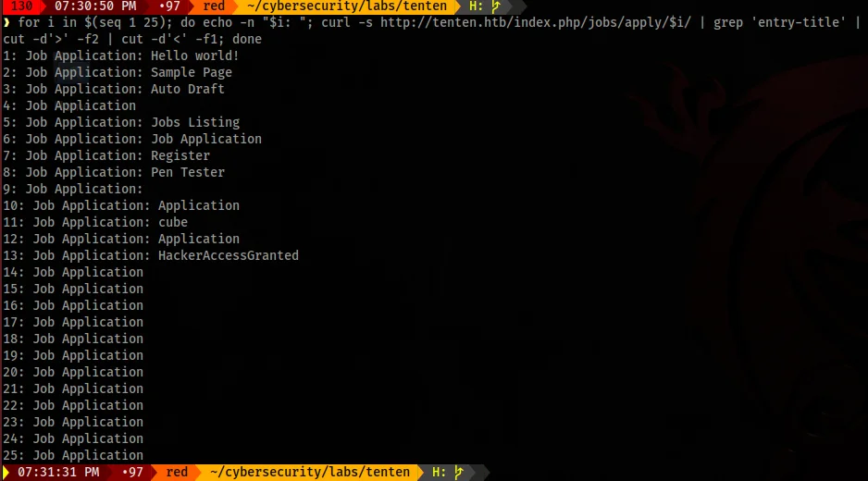868x481 pixels.
Task: Click output line 10: Application
Action: (x=121, y=205)
